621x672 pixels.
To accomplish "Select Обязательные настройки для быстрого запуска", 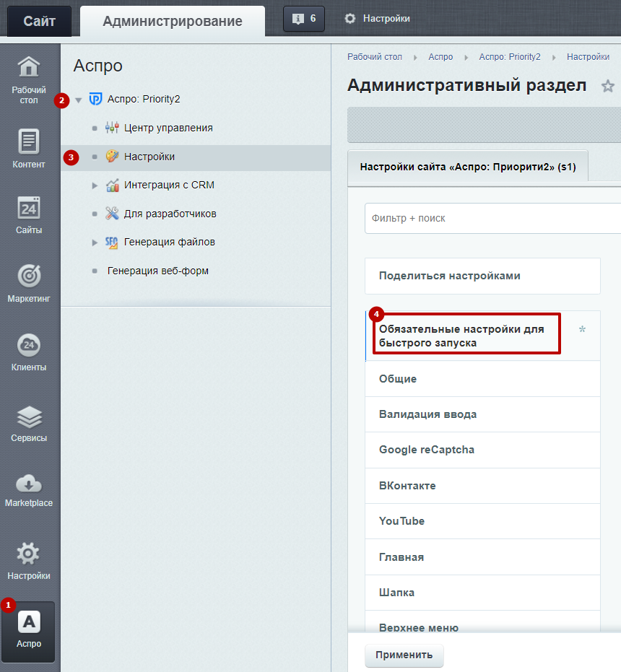I will [482, 336].
